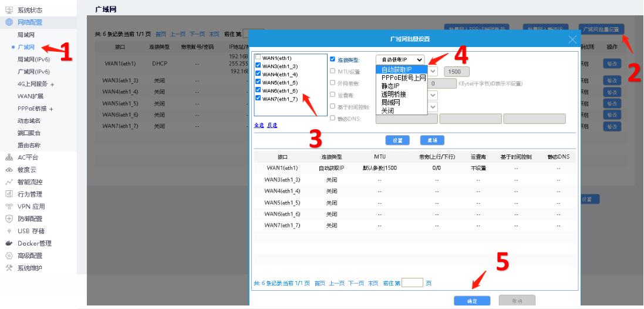644x309 pixels.
Task: Click 首页 link in dialog pagination
Action: click(x=320, y=283)
